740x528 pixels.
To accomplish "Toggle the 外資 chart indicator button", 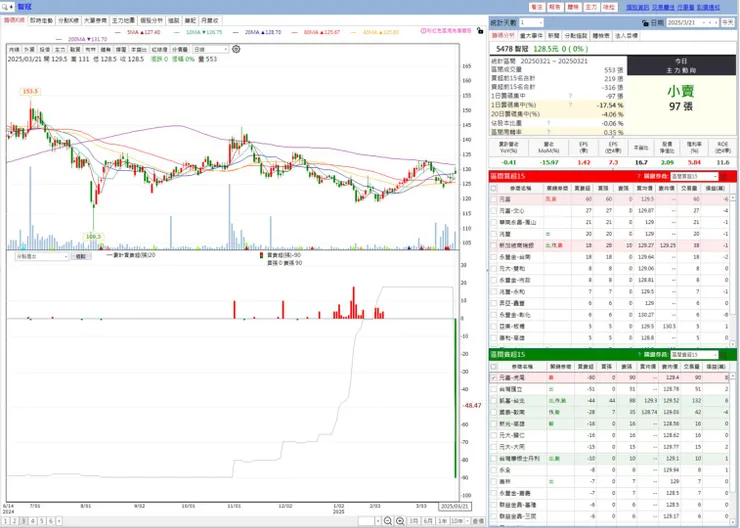I will (29, 49).
